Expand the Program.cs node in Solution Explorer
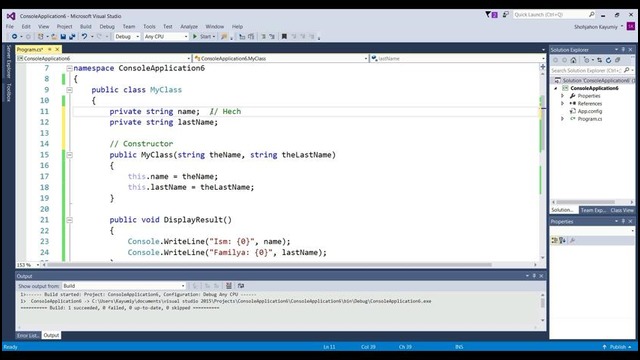640x360 pixels. 562,119
